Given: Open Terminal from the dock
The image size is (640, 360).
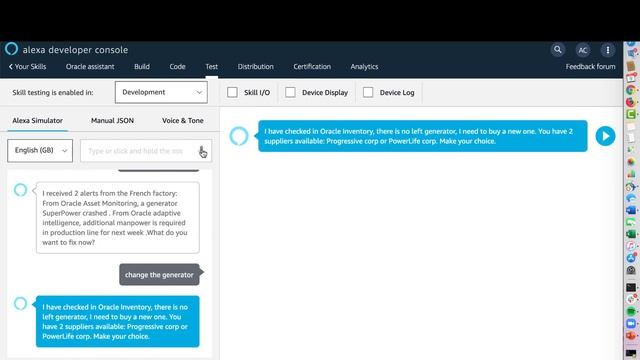Looking at the screenshot, I should [631, 288].
